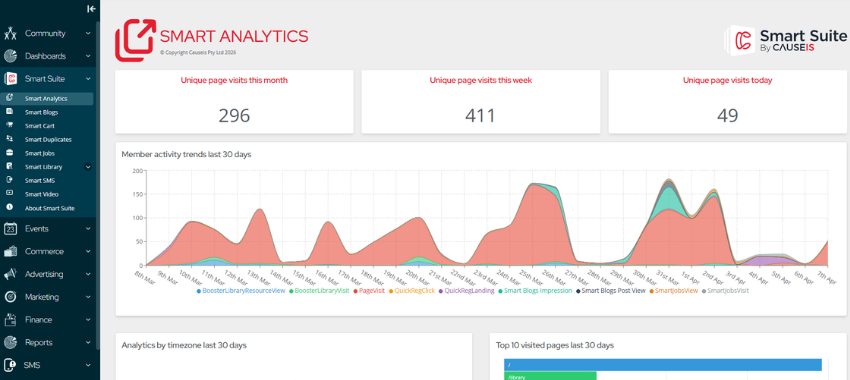
Task: Select the Dashboards menu label
Action: tap(46, 56)
